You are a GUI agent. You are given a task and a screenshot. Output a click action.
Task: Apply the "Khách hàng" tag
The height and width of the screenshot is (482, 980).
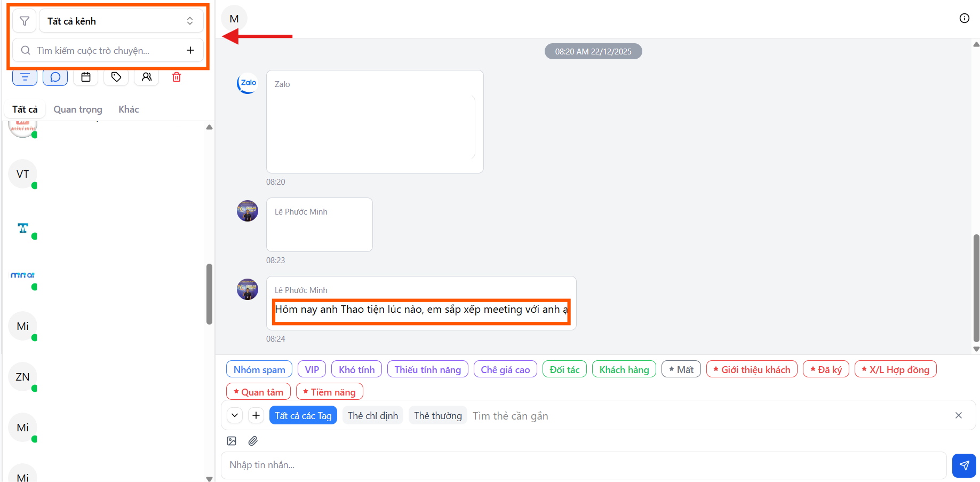624,369
